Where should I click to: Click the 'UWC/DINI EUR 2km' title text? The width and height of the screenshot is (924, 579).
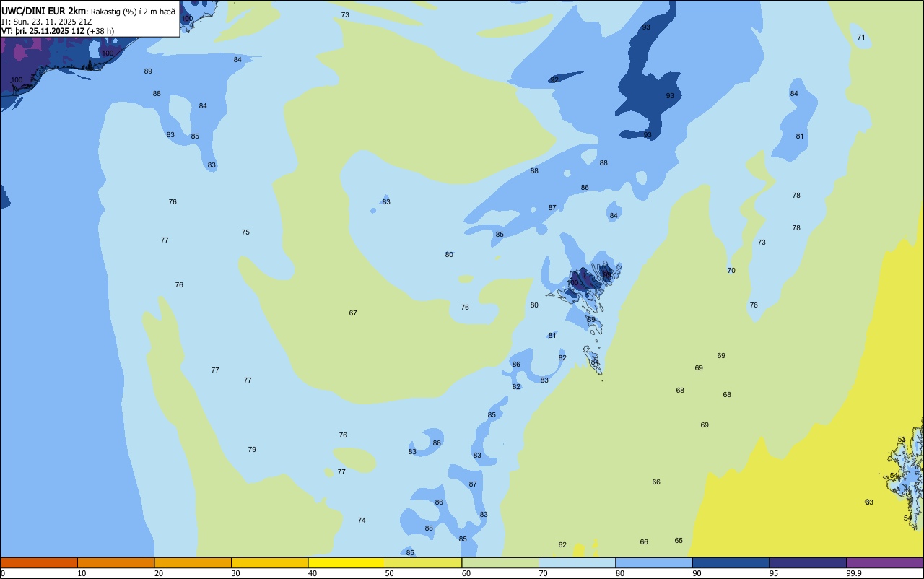[44, 11]
